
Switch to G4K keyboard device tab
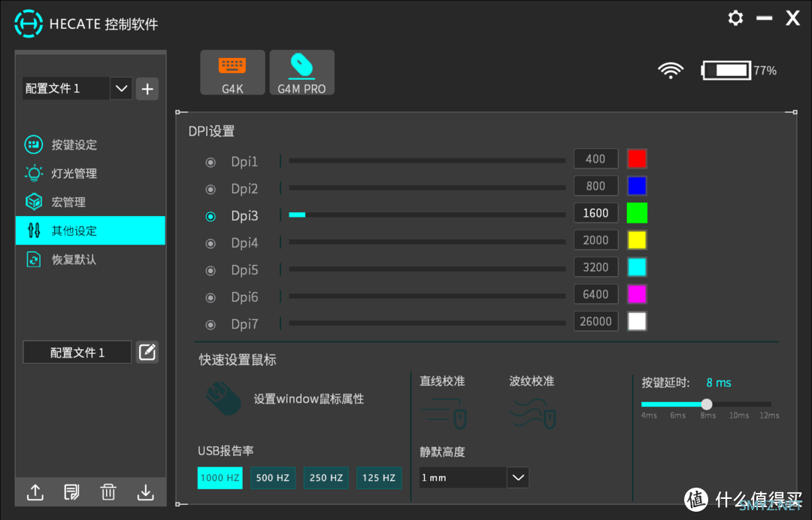point(232,72)
